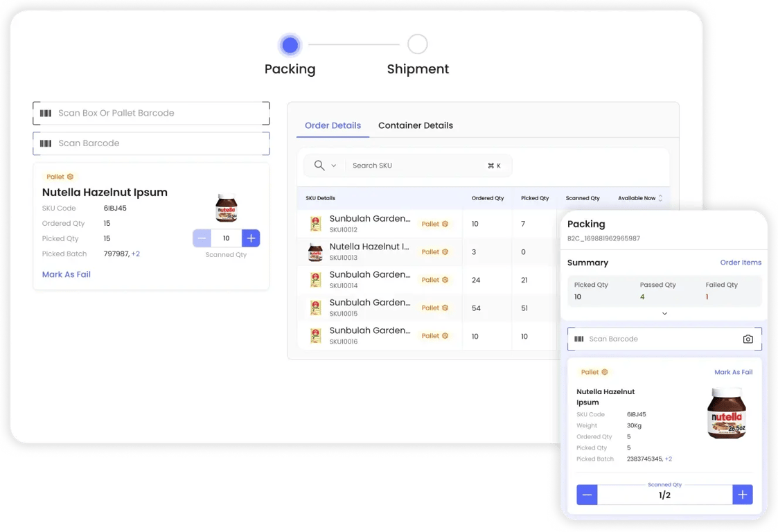The width and height of the screenshot is (778, 532).
Task: Click SKU Code 6IBJ45 in desktop card
Action: coord(115,209)
